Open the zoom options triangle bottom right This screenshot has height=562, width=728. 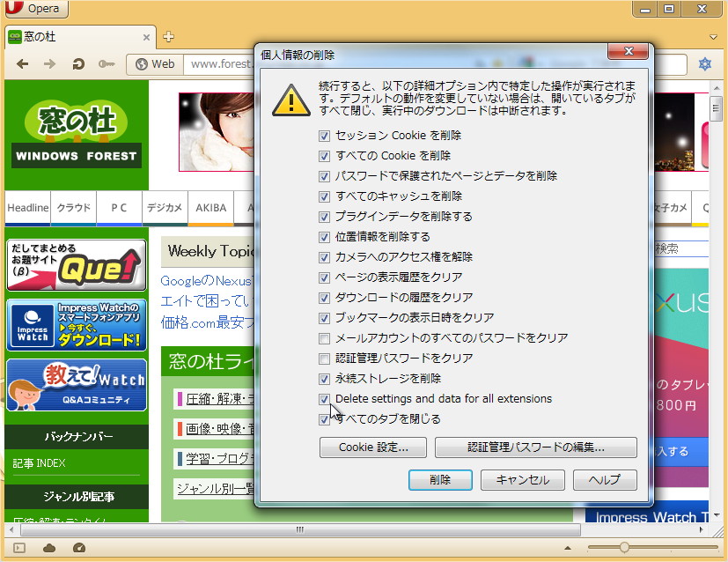pyautogui.click(x=567, y=548)
